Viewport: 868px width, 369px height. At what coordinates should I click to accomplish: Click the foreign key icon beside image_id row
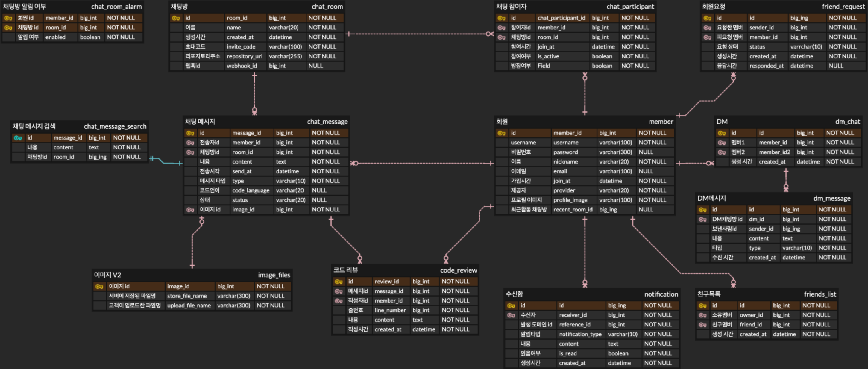tap(190, 210)
